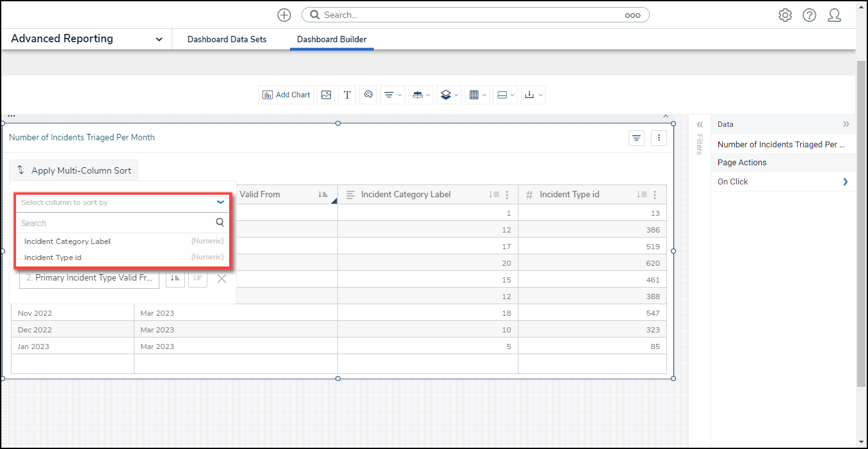This screenshot has width=868, height=449.
Task: Toggle descending sort for Primary Incident Type row
Action: coord(198,279)
